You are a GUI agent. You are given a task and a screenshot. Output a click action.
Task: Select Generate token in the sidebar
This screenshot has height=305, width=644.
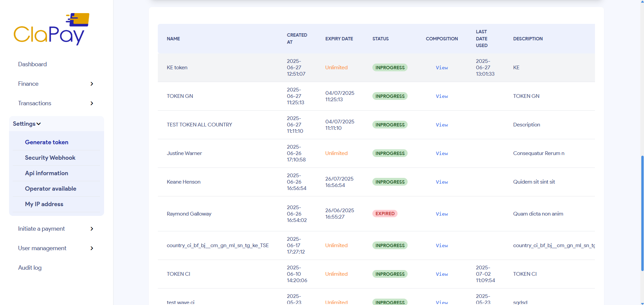tap(46, 142)
